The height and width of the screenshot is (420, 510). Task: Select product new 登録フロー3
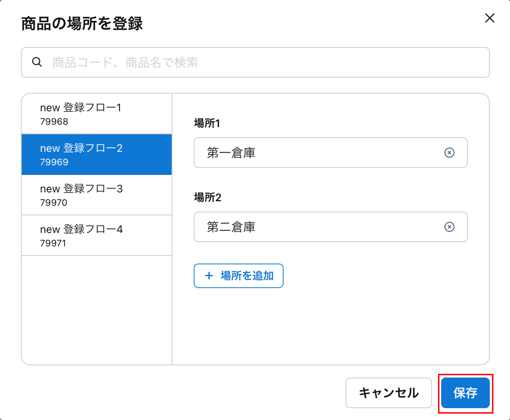click(97, 195)
